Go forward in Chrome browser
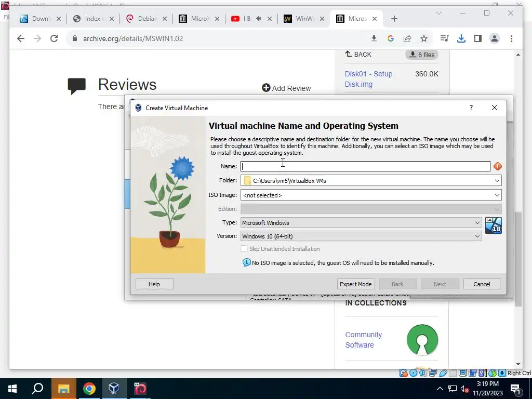The height and width of the screenshot is (399, 532). pos(37,38)
